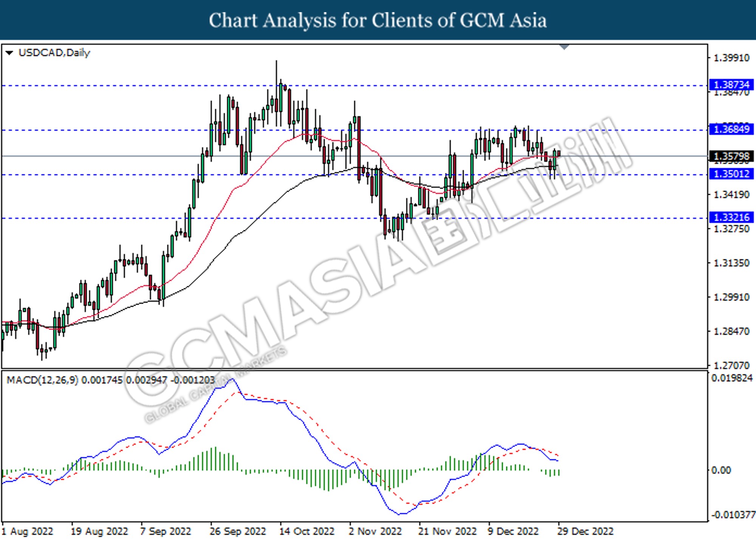The width and height of the screenshot is (756, 540).
Task: Click the 29 Dec 2022 date label
Action: [x=585, y=531]
